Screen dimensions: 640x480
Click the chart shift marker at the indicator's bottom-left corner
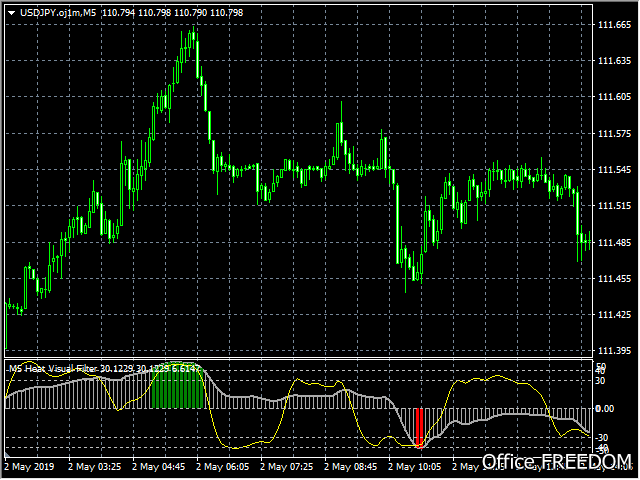7,454
